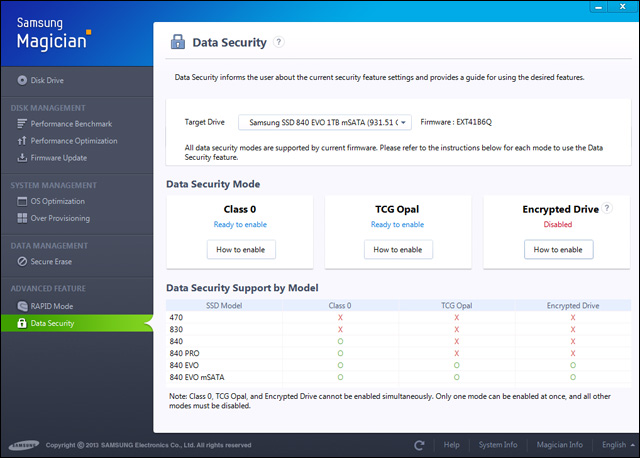The width and height of the screenshot is (640, 458).
Task: Select Data Security in the sidebar
Action: pos(52,323)
